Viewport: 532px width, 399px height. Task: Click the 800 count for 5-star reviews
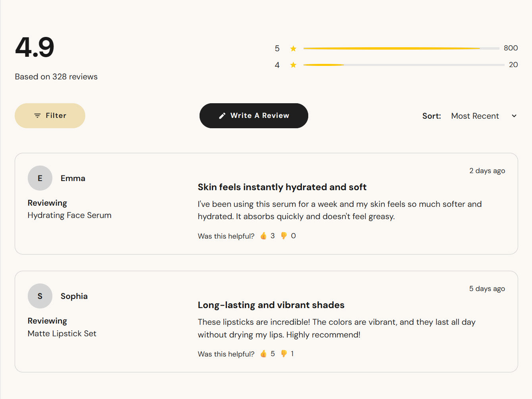(511, 48)
